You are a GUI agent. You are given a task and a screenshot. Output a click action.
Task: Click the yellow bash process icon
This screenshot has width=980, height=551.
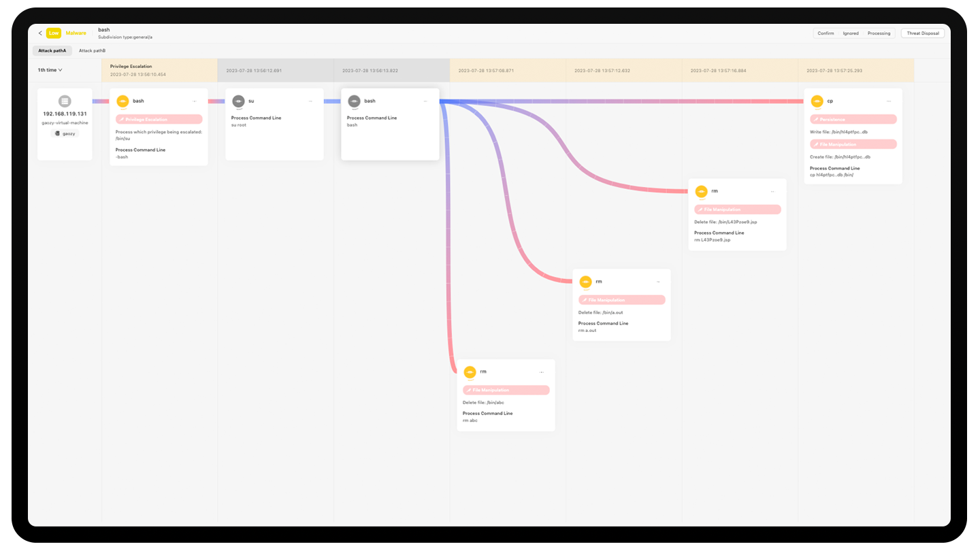(x=122, y=101)
